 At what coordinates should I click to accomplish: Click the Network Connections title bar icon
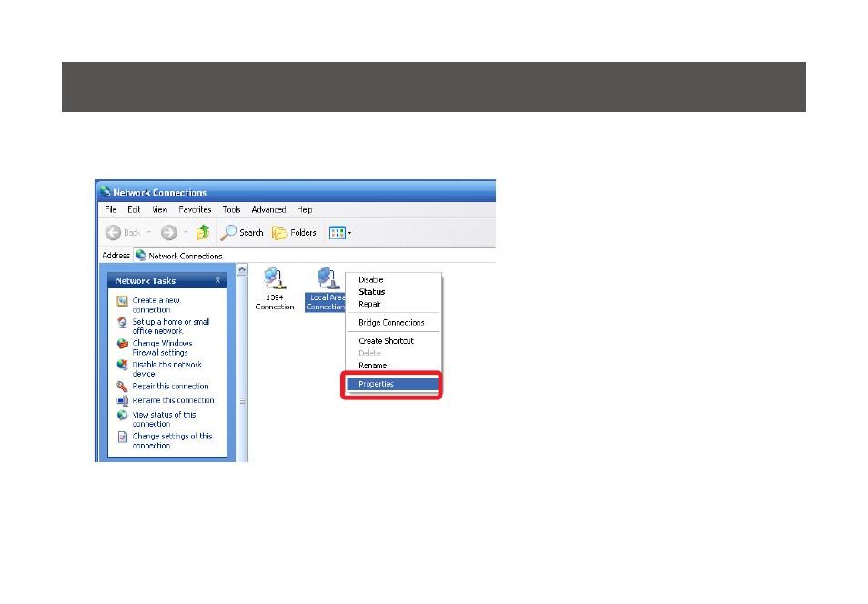coord(106,192)
